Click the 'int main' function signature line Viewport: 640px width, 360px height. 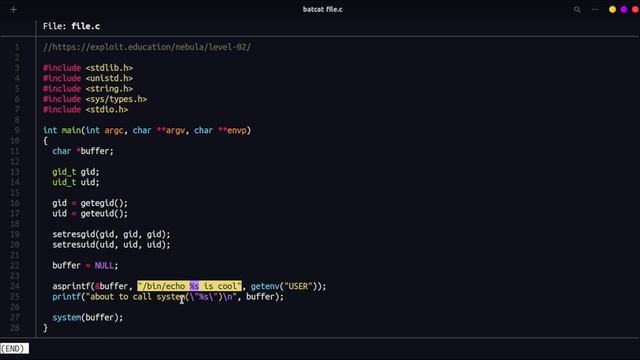tap(147, 130)
